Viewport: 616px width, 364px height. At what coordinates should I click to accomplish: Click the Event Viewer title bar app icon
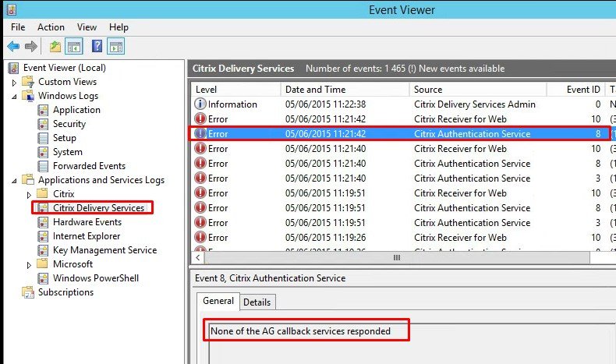click(x=10, y=9)
